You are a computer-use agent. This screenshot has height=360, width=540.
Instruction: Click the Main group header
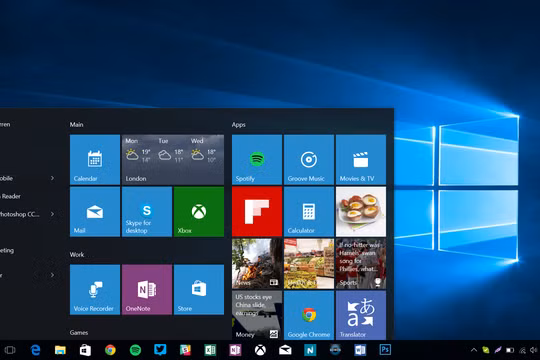76,124
